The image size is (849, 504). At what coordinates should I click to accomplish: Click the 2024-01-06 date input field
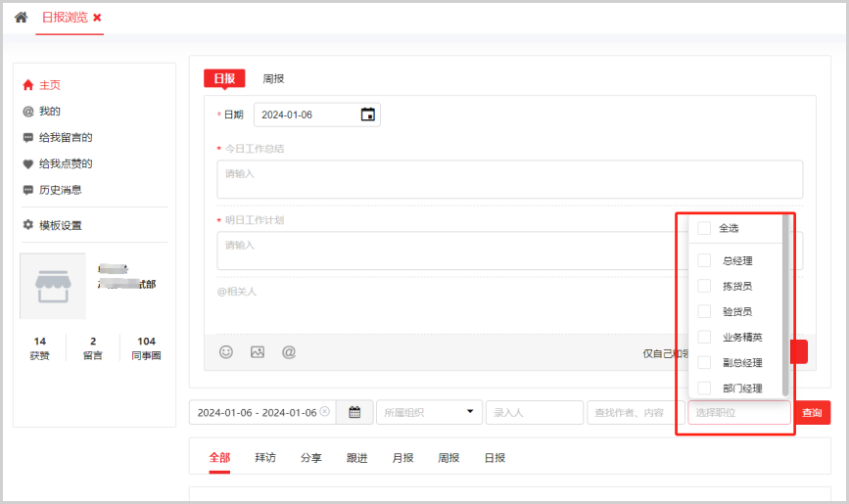click(x=304, y=115)
